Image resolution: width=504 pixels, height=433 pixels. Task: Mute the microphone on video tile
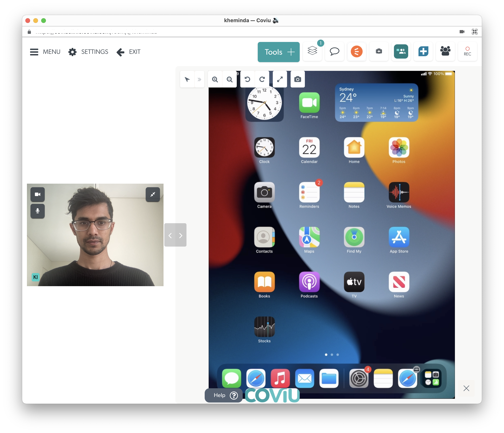click(x=37, y=211)
